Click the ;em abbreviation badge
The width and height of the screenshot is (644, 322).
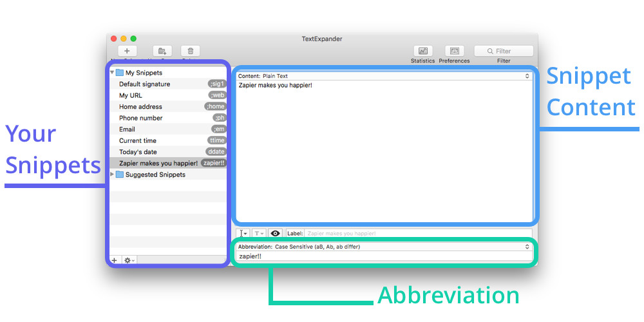pos(220,129)
